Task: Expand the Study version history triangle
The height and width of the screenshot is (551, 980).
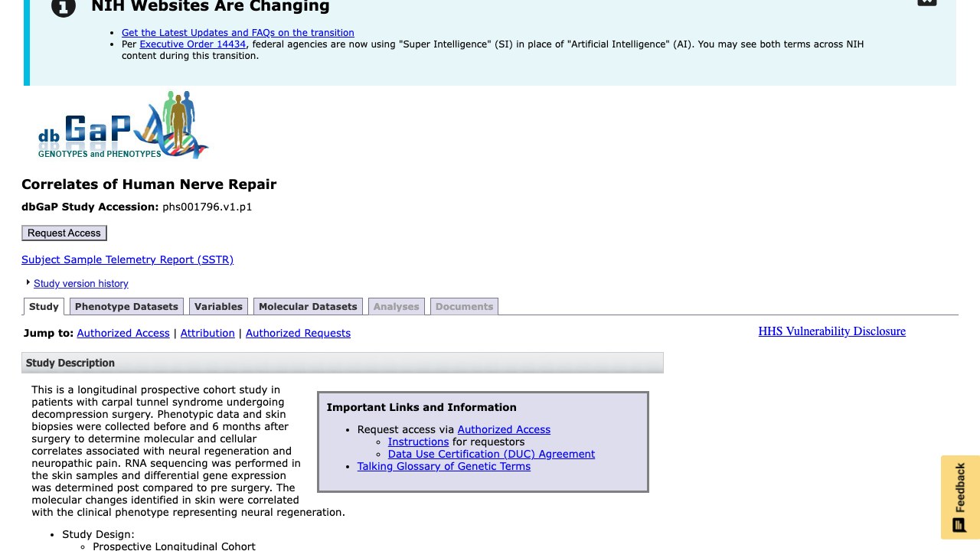Action: [28, 283]
